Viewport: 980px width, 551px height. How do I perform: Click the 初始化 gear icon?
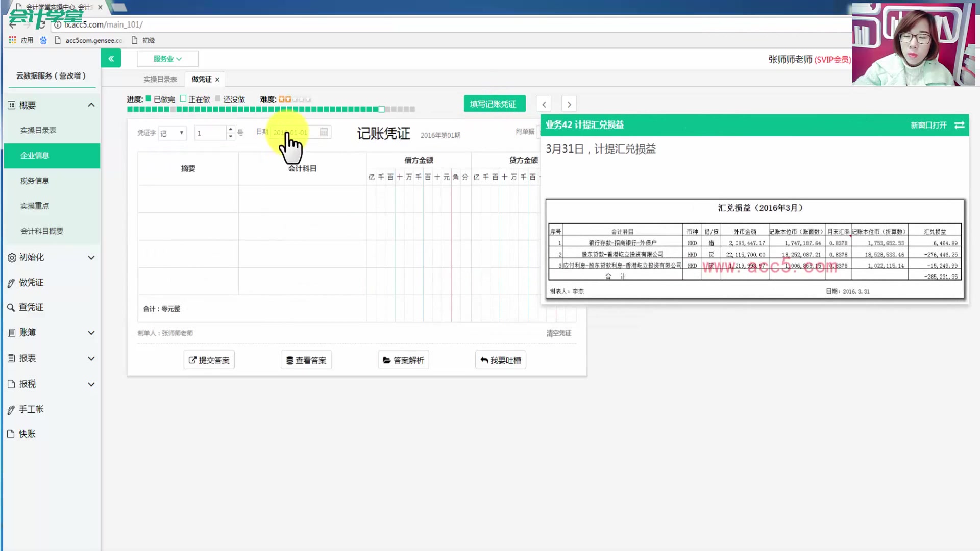pyautogui.click(x=12, y=257)
